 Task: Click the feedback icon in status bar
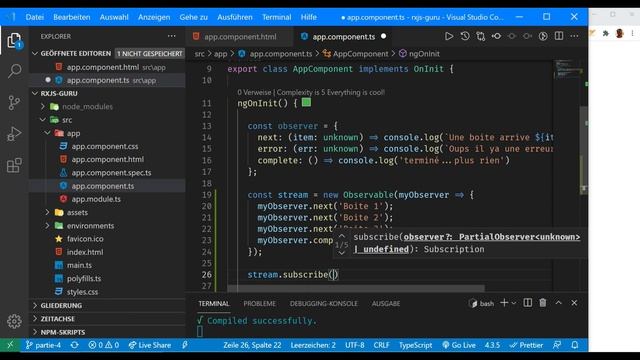[557, 345]
